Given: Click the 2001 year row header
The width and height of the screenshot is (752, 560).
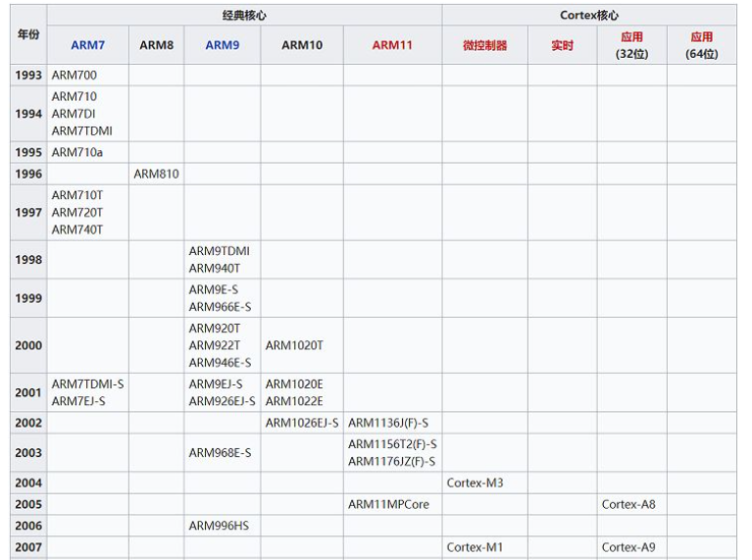Looking at the screenshot, I should pos(28,393).
